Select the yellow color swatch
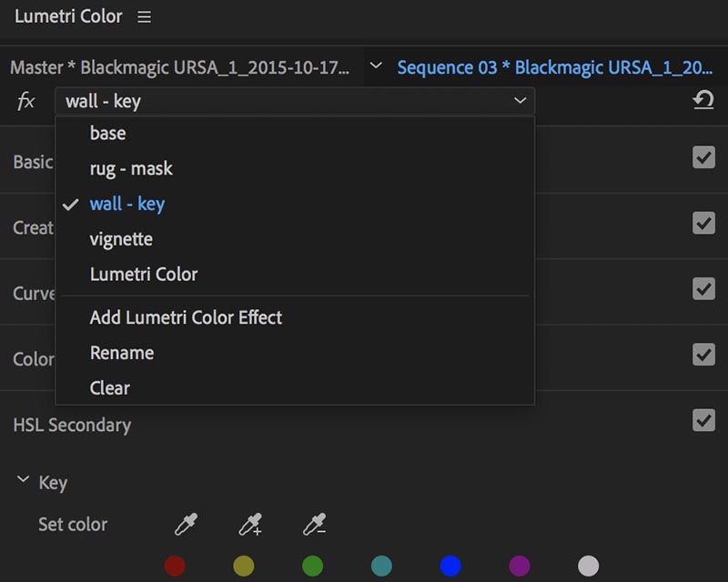This screenshot has height=582, width=728. click(x=244, y=567)
